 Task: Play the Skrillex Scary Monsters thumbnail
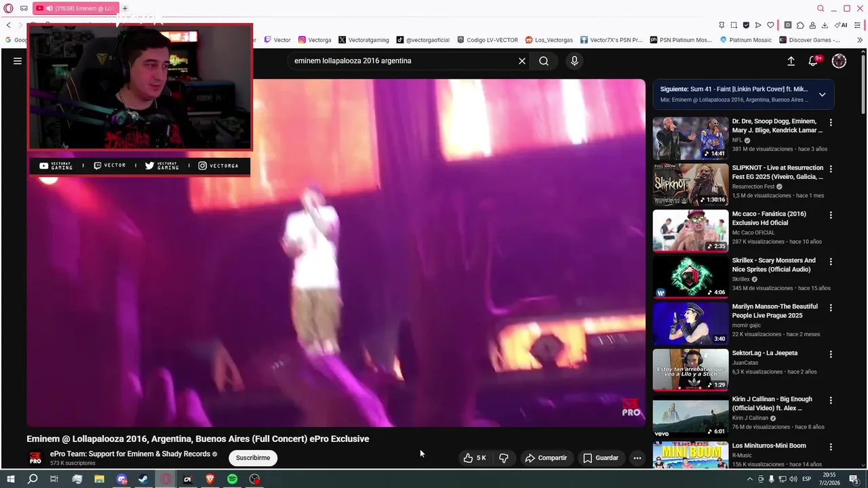[690, 277]
